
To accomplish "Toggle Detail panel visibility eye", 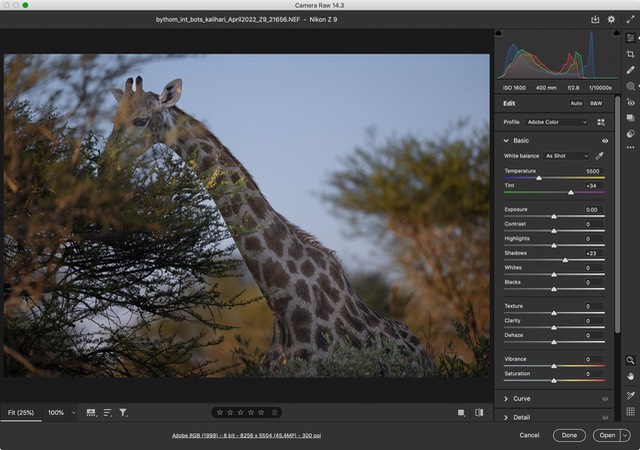I will click(x=605, y=417).
